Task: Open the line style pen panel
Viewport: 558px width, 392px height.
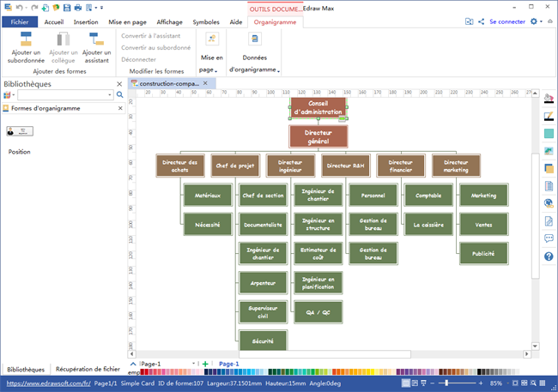Action: [549, 116]
